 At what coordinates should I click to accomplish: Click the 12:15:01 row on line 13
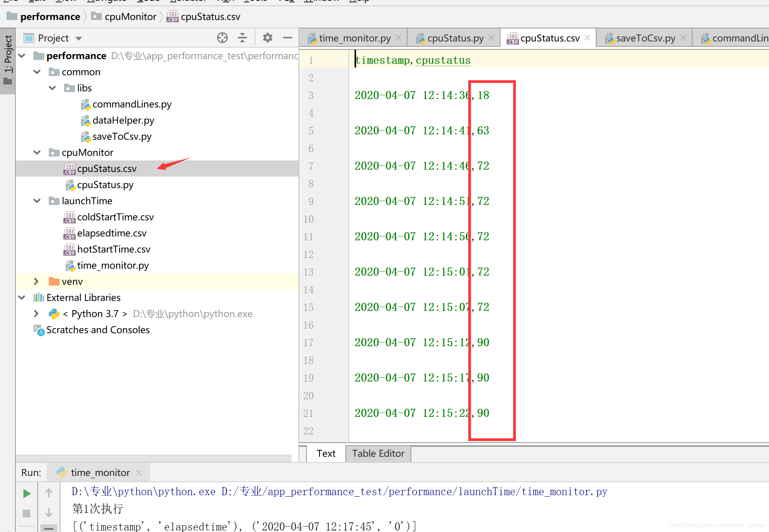(x=422, y=272)
